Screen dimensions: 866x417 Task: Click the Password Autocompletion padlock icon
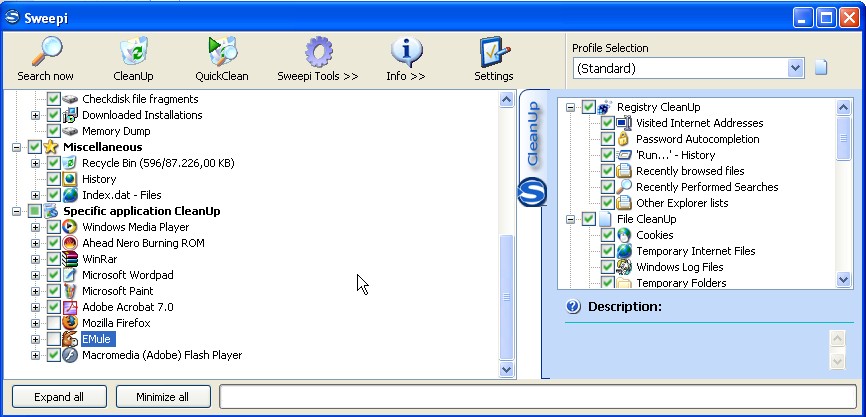[624, 139]
